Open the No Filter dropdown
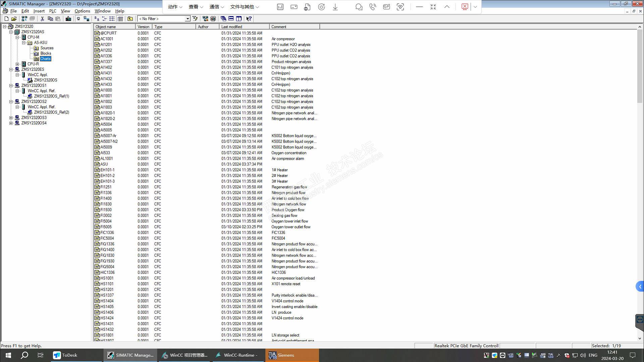This screenshot has width=644, height=362. tap(188, 19)
